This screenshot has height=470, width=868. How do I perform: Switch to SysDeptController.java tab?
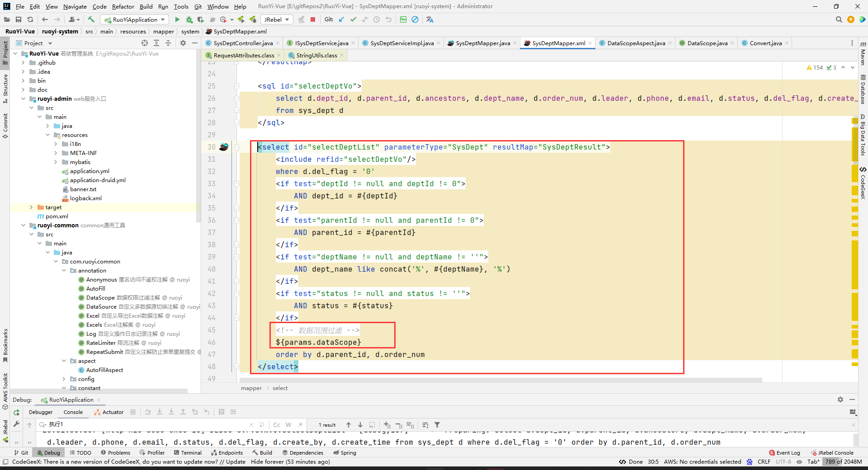point(243,43)
